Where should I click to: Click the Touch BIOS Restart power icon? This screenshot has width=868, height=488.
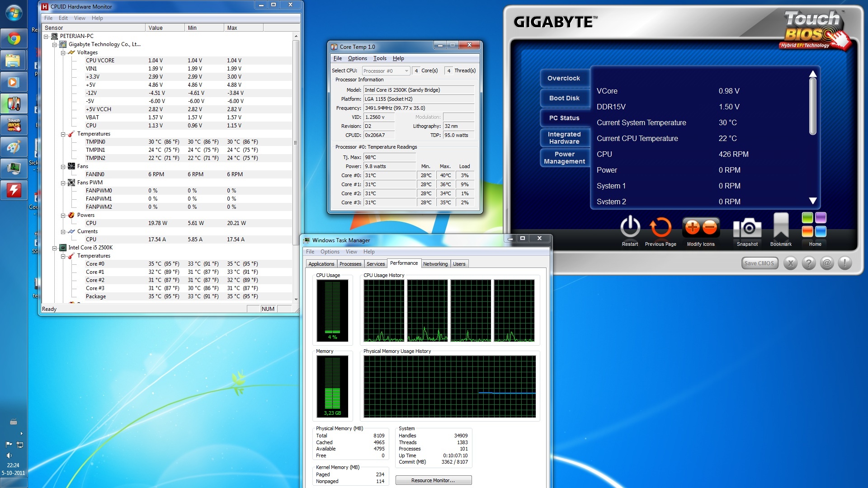[x=630, y=227]
